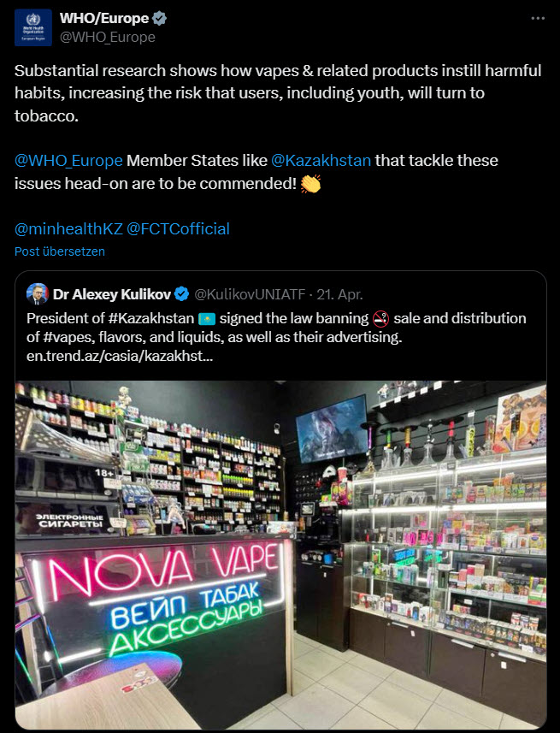Click the 21. Apr. timestamp
The height and width of the screenshot is (733, 560).
tap(339, 294)
